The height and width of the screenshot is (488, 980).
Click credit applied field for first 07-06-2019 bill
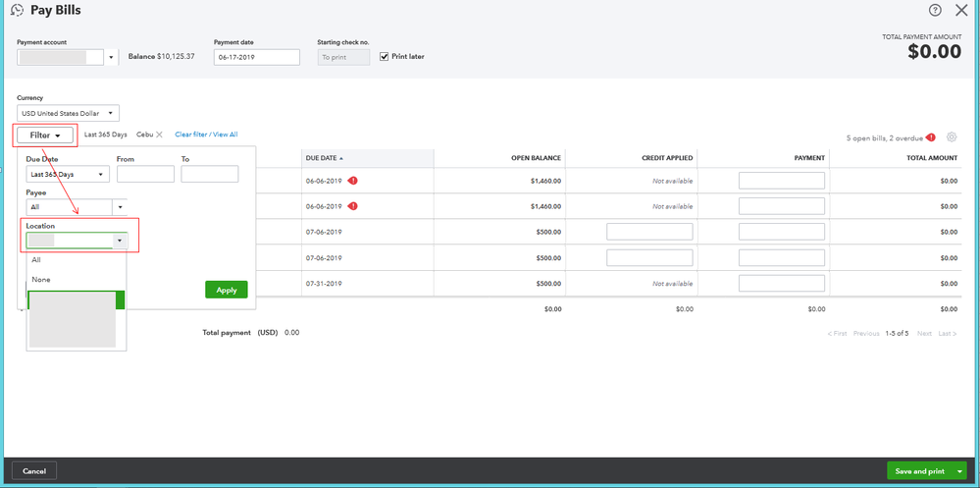tap(649, 232)
